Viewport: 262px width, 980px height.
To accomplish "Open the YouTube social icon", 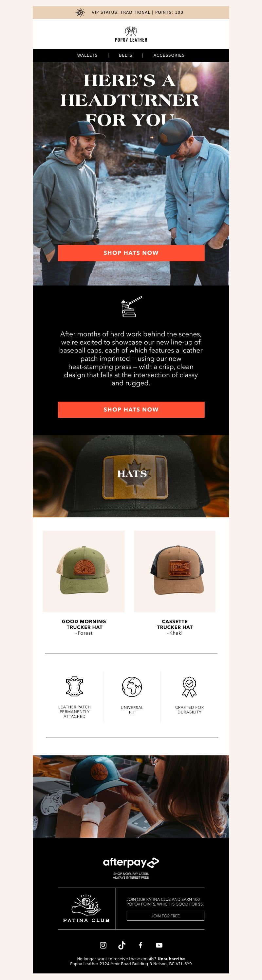I will pyautogui.click(x=159, y=945).
